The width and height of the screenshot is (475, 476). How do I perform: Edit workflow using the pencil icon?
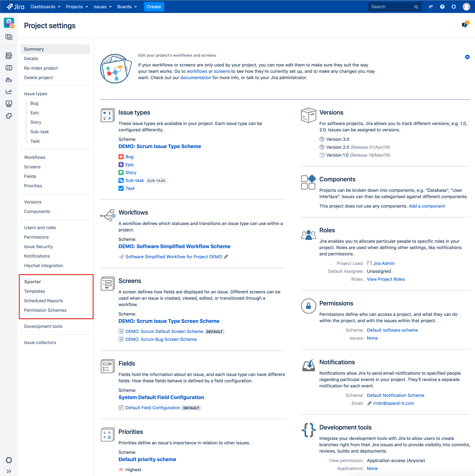point(226,257)
